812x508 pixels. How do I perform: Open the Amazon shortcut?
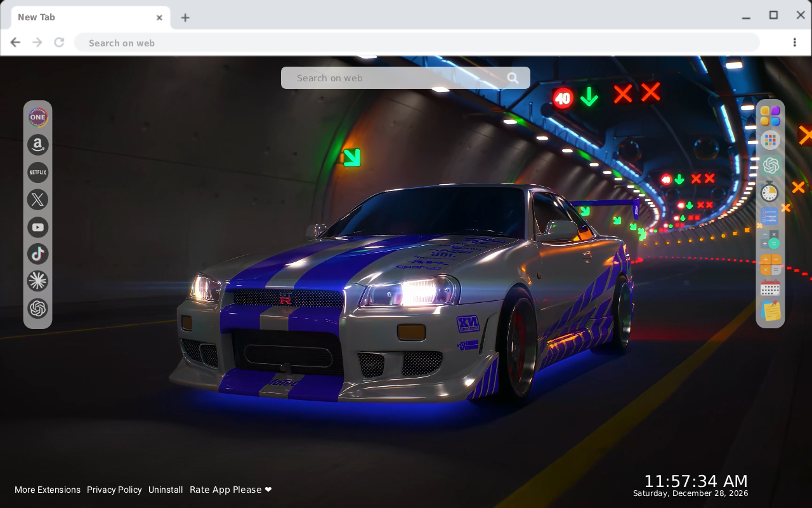[x=38, y=145]
